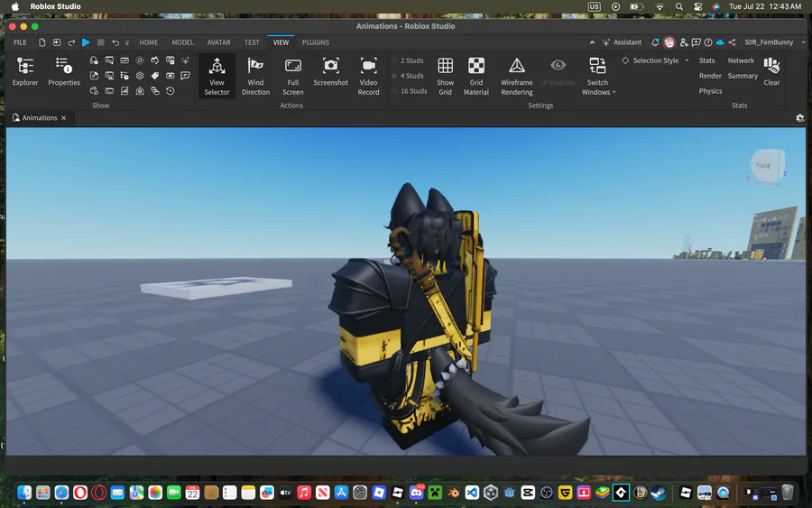Expand the S0ft_FemBunny account dropdown
This screenshot has width=812, height=508.
pyautogui.click(x=804, y=42)
